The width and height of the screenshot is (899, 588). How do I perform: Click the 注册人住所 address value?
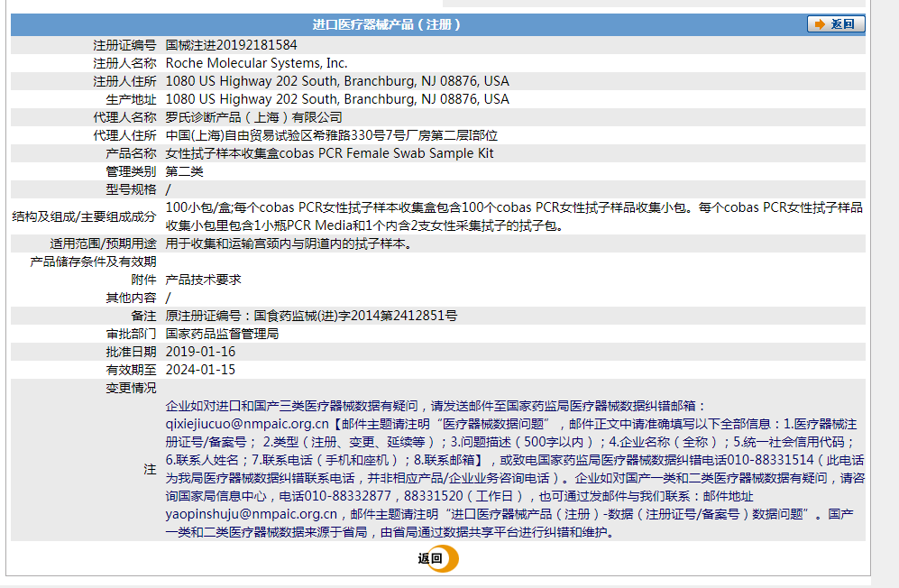(x=337, y=81)
